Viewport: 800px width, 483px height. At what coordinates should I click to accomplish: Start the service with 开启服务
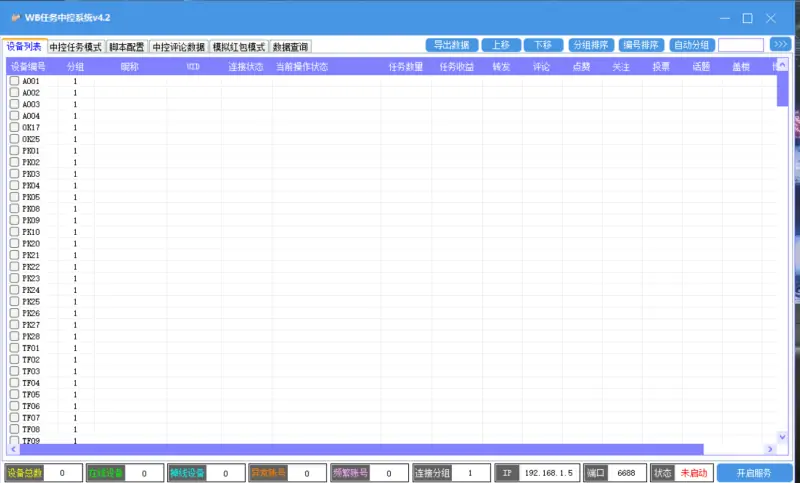[x=754, y=473]
